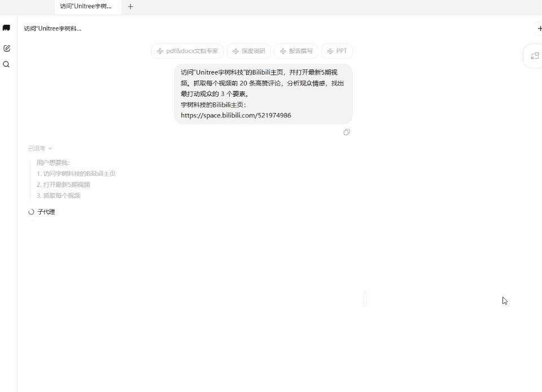Open the chat icon in left sidebar
Image resolution: width=542 pixels, height=392 pixels.
pyautogui.click(x=6, y=28)
